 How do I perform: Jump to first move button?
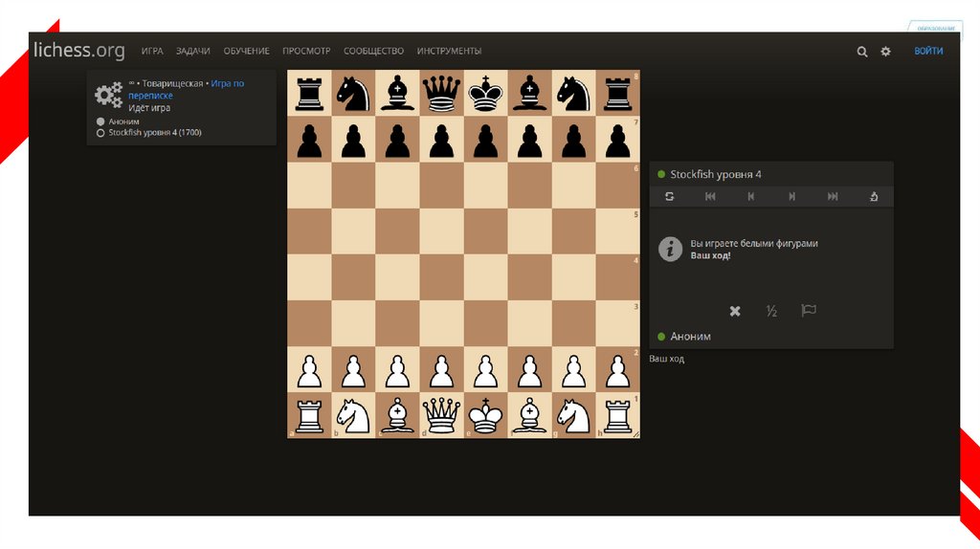pos(710,196)
